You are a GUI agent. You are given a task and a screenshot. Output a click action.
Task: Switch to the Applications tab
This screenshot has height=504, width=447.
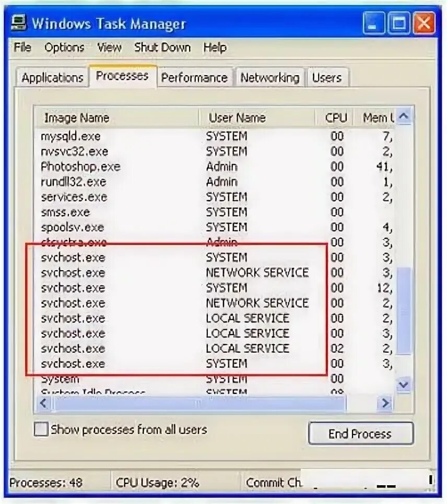(x=52, y=77)
